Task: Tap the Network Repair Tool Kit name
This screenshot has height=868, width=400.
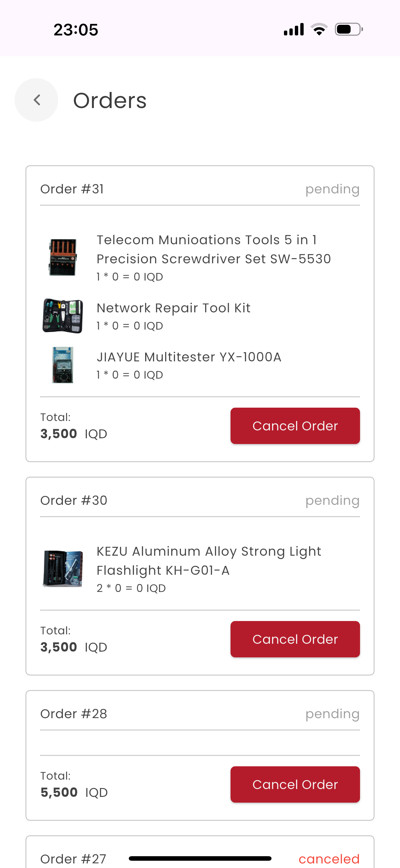Action: (x=174, y=308)
